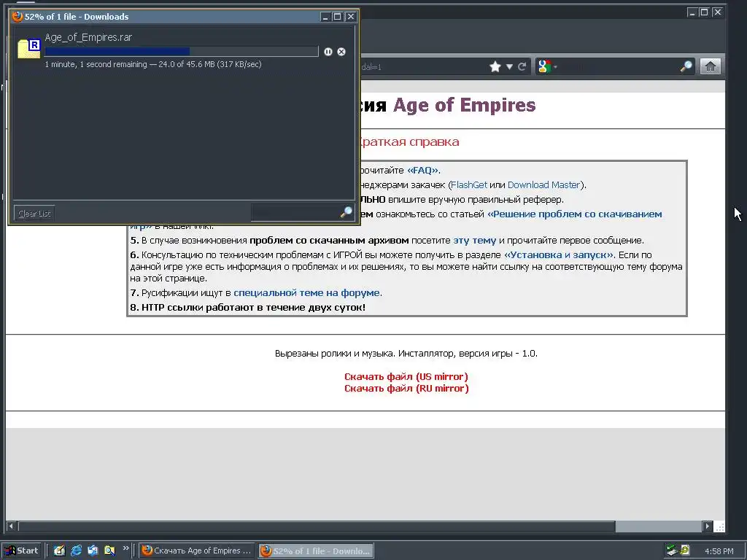Click Скачать файл (US mirror)

click(x=406, y=377)
